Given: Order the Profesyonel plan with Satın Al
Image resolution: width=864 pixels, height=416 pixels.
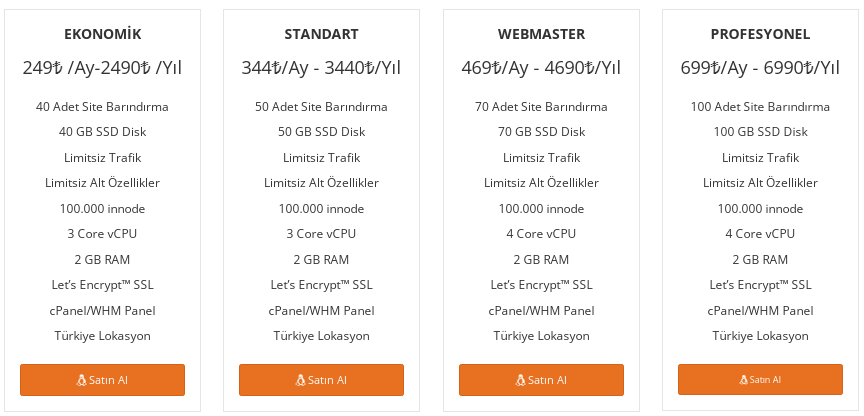Looking at the screenshot, I should [x=760, y=380].
